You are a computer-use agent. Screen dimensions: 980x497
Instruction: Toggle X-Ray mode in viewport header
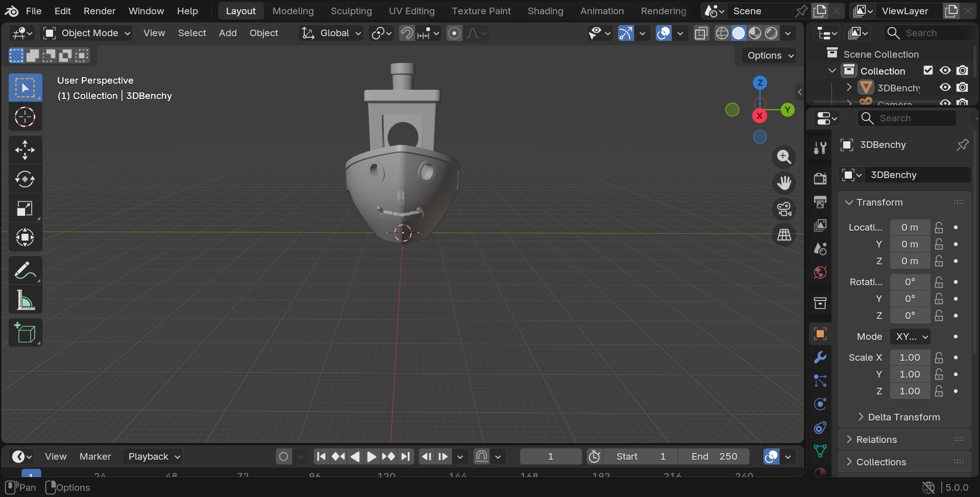(701, 33)
